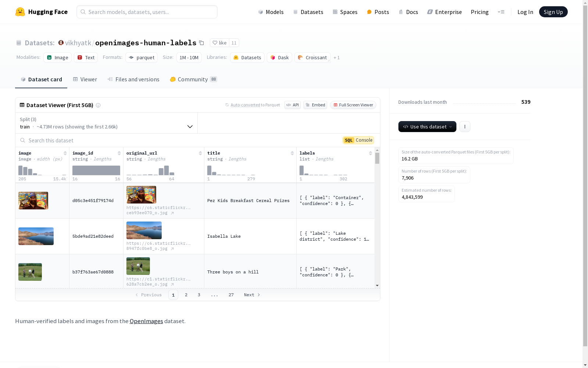Expand the Use this dataset dropdown

pyautogui.click(x=427, y=127)
